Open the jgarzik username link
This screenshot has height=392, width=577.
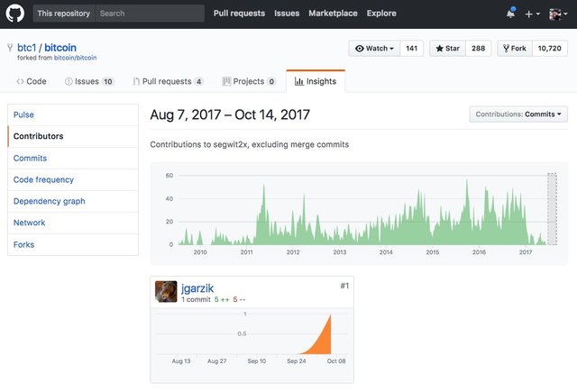pos(197,288)
